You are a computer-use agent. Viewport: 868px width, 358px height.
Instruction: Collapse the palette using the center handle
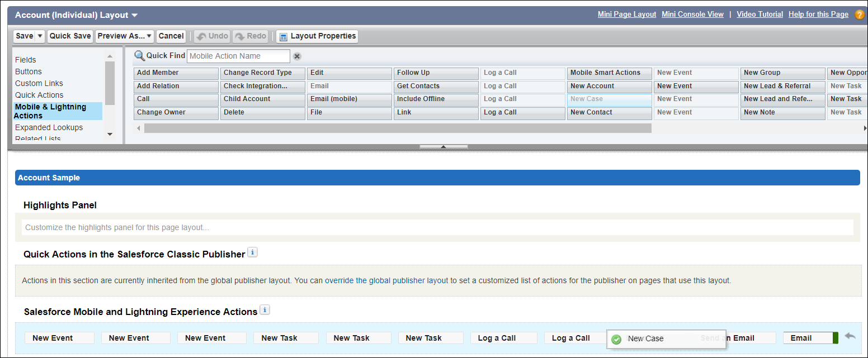tap(444, 147)
